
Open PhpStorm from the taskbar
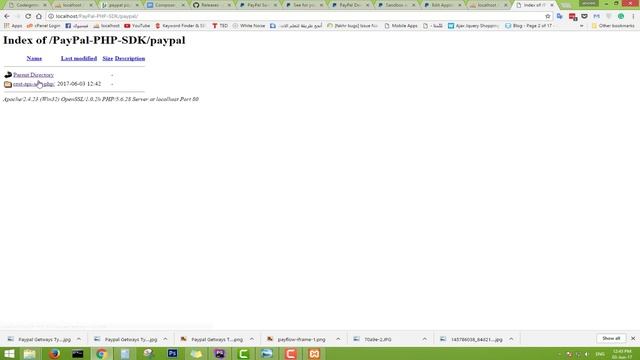pyautogui.click(x=220, y=353)
